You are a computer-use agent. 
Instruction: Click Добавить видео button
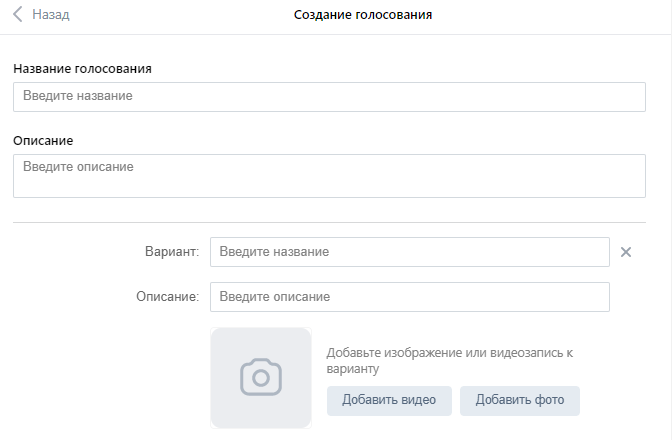389,401
